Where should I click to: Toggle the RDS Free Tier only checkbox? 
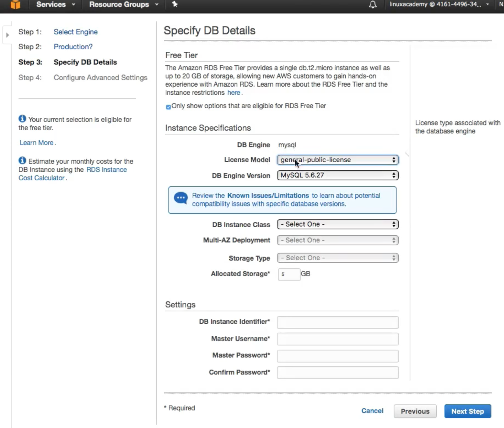[x=168, y=107]
